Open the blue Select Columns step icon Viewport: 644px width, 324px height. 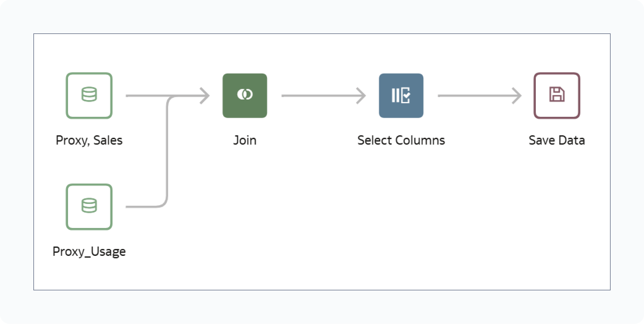pyautogui.click(x=401, y=95)
